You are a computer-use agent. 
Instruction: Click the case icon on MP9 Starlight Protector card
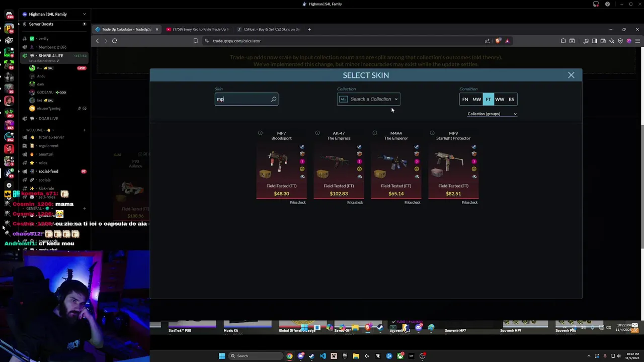tap(437, 173)
